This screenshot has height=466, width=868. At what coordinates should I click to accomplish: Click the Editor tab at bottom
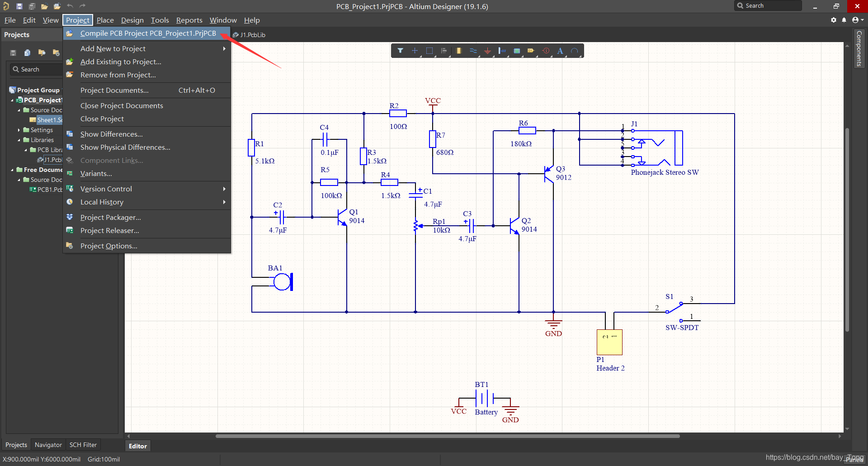point(137,446)
